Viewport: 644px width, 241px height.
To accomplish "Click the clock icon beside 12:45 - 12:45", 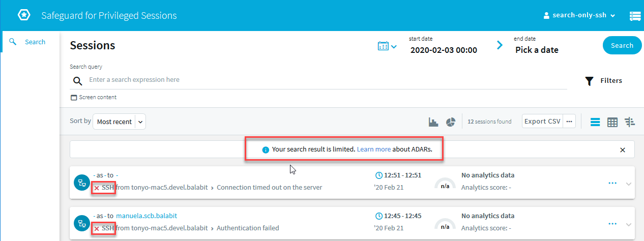I will (x=378, y=216).
